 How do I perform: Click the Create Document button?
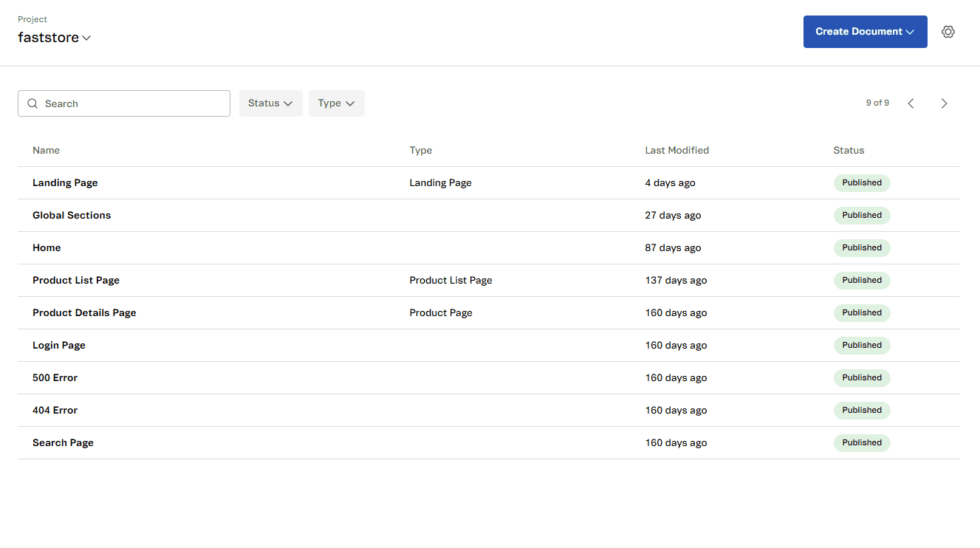click(x=865, y=32)
